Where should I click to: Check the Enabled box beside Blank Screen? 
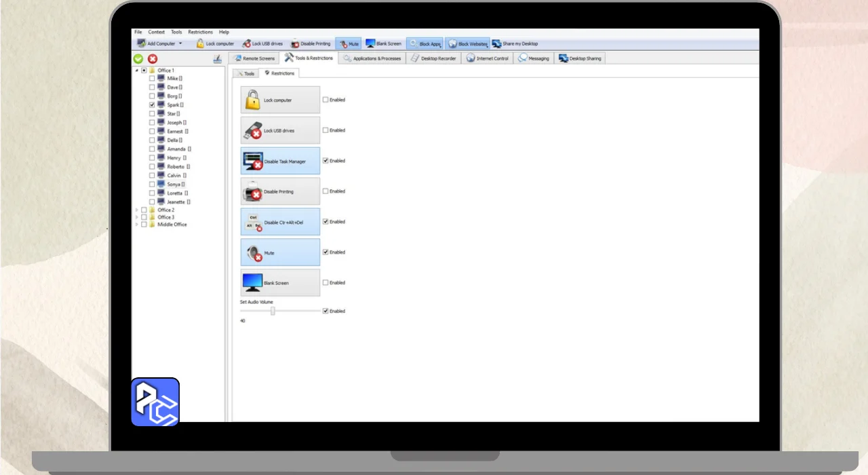[325, 283]
